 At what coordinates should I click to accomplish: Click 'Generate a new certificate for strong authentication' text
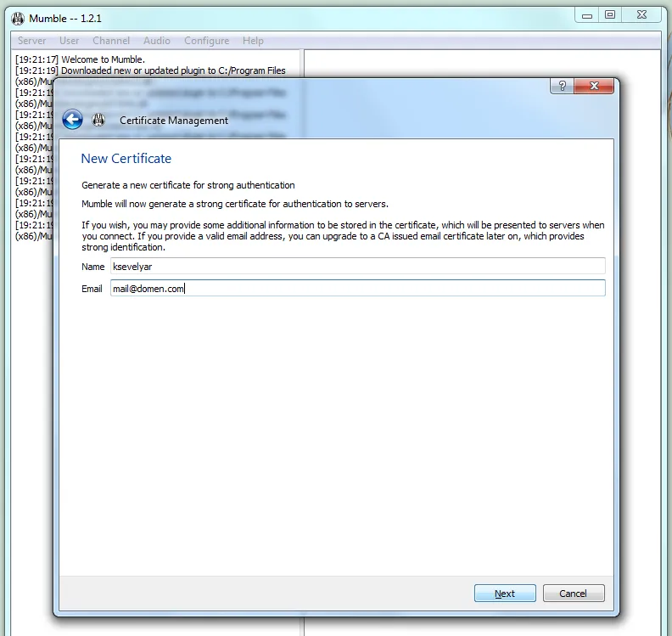(188, 185)
